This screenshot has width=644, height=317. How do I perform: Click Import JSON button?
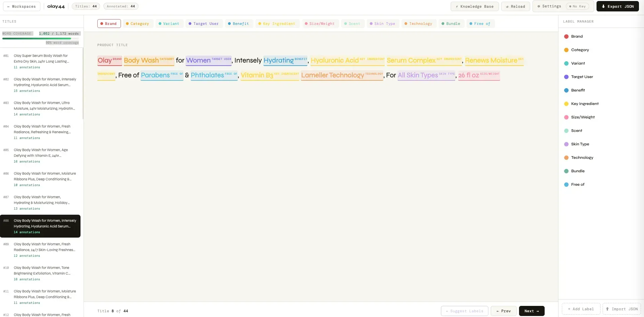coord(622,309)
